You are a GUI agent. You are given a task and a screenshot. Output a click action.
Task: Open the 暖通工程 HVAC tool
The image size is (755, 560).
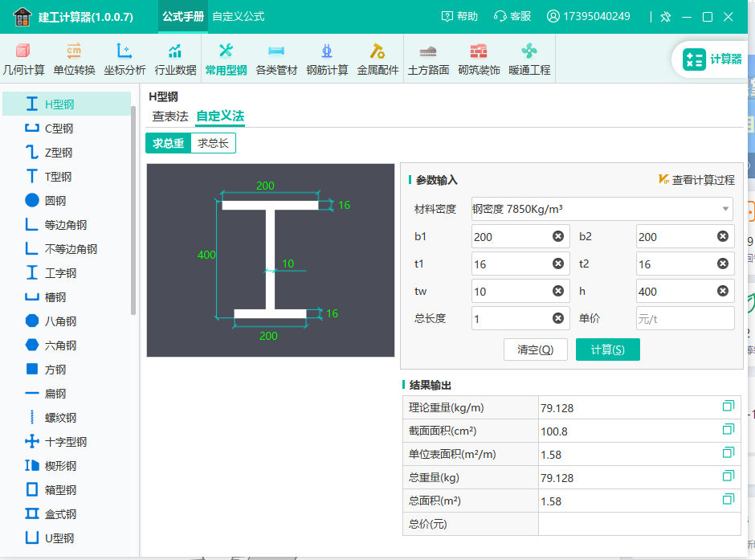529,59
